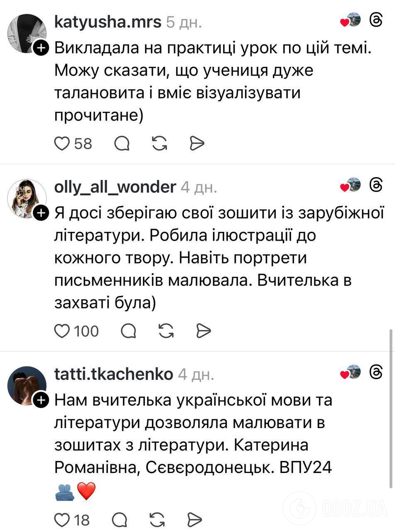Like katyusha.mrs's comment with the heart icon

click(x=61, y=143)
